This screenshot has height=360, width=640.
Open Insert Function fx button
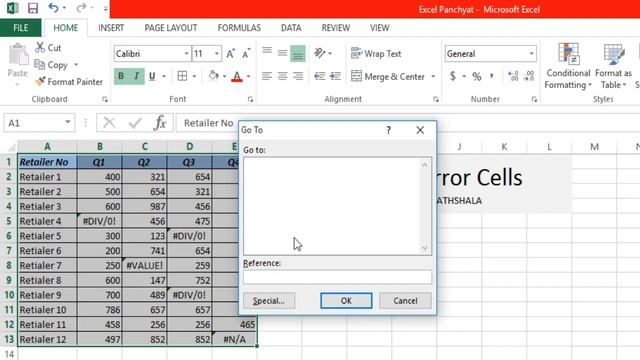tap(160, 122)
